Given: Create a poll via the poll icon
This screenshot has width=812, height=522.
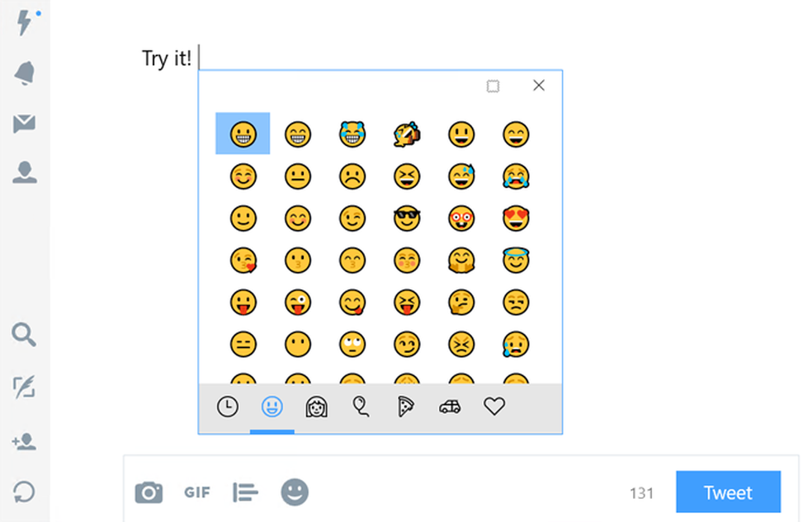Looking at the screenshot, I should (x=245, y=492).
